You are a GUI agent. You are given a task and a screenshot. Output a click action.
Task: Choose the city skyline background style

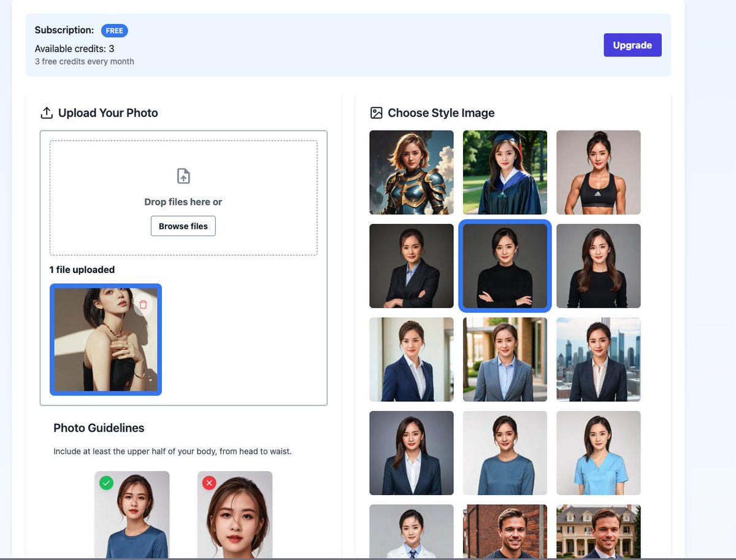click(599, 359)
